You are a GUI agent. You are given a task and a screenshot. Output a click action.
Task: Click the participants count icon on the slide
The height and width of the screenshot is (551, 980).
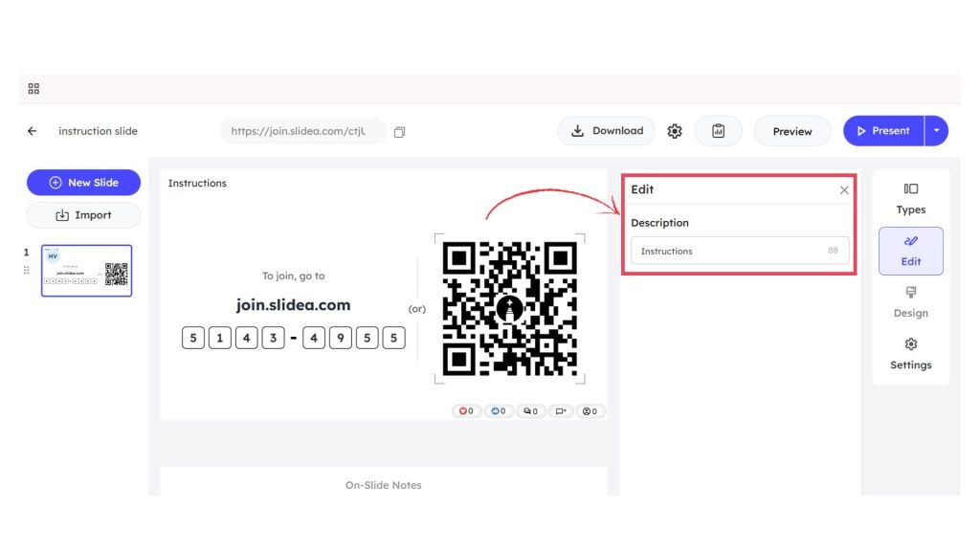pos(590,411)
